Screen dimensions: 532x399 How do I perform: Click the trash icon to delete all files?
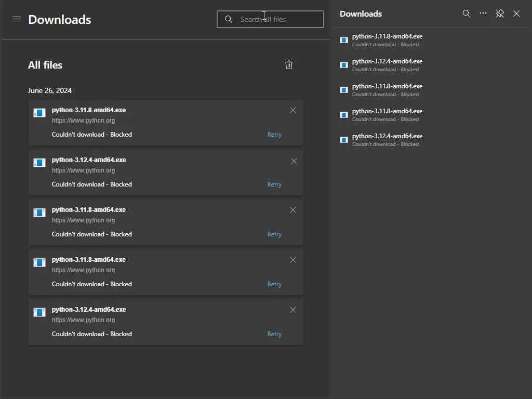click(x=289, y=65)
